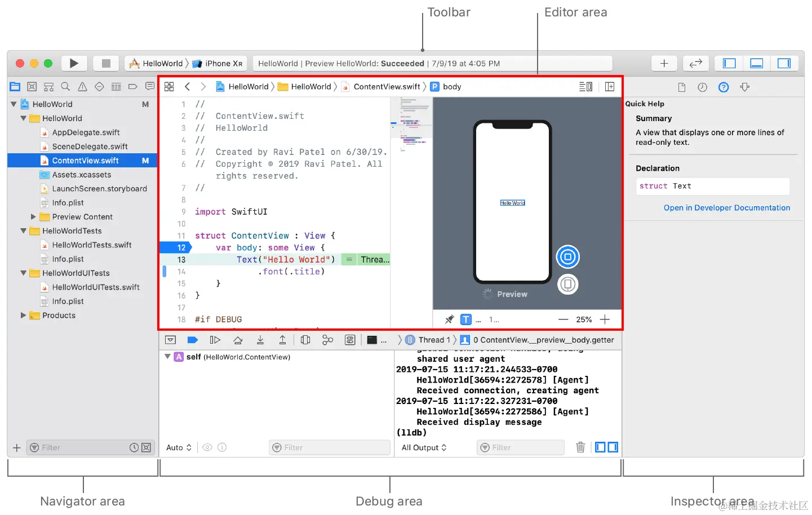
Task: Open in Developer Documentation link
Action: pyautogui.click(x=727, y=208)
